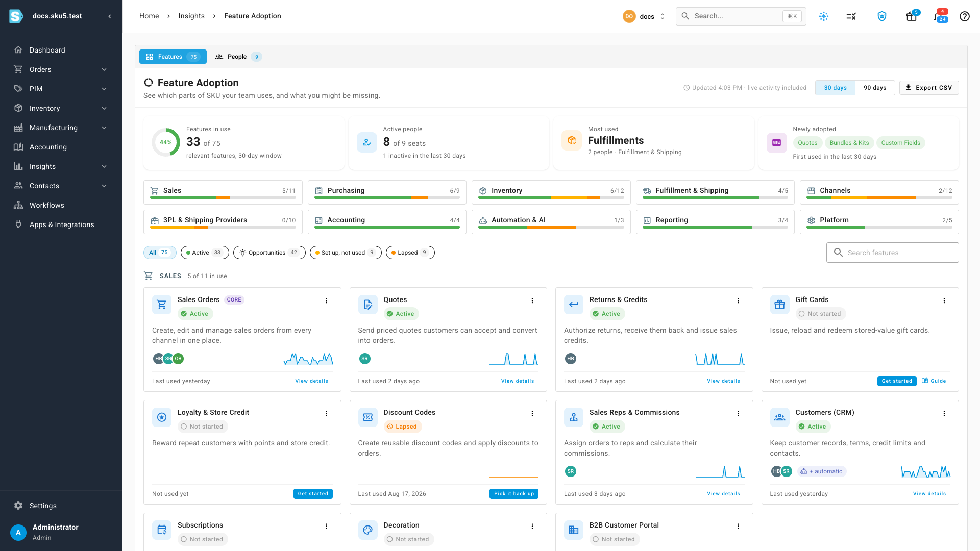The image size is (980, 551).
Task: Switch to the 90 days window
Action: [875, 88]
